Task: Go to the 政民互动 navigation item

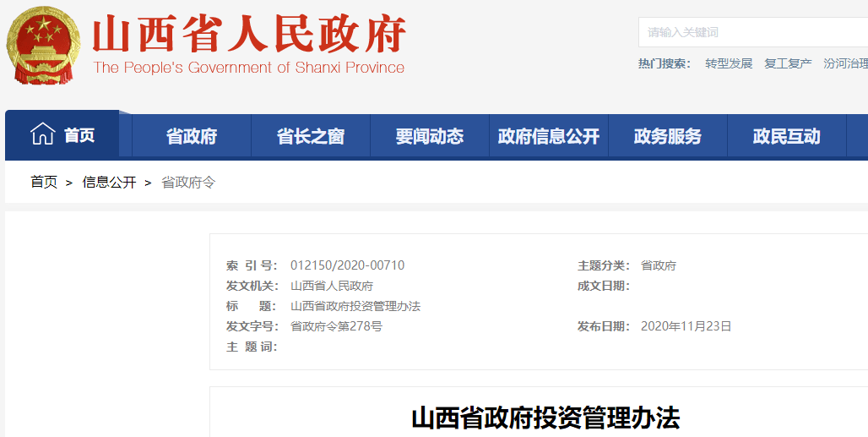Action: [x=787, y=136]
